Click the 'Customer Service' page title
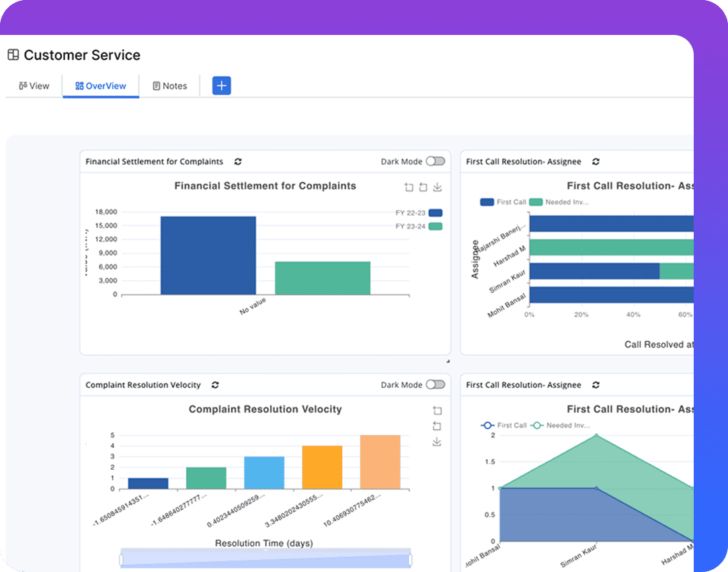Viewport: 728px width, 572px height. click(x=82, y=55)
